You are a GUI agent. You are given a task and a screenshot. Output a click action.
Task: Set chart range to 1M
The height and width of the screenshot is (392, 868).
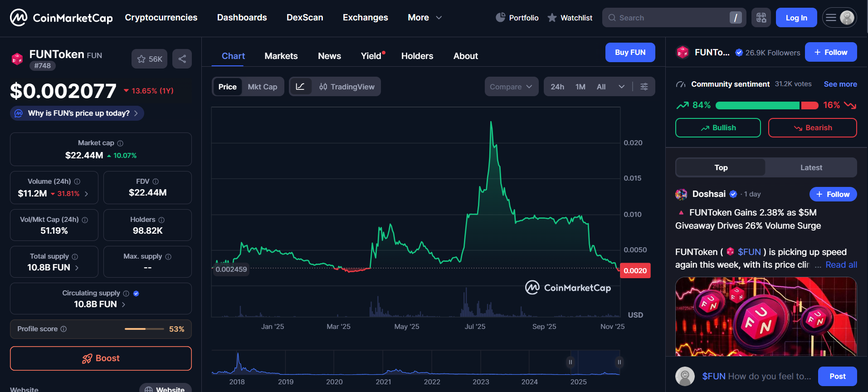click(580, 87)
